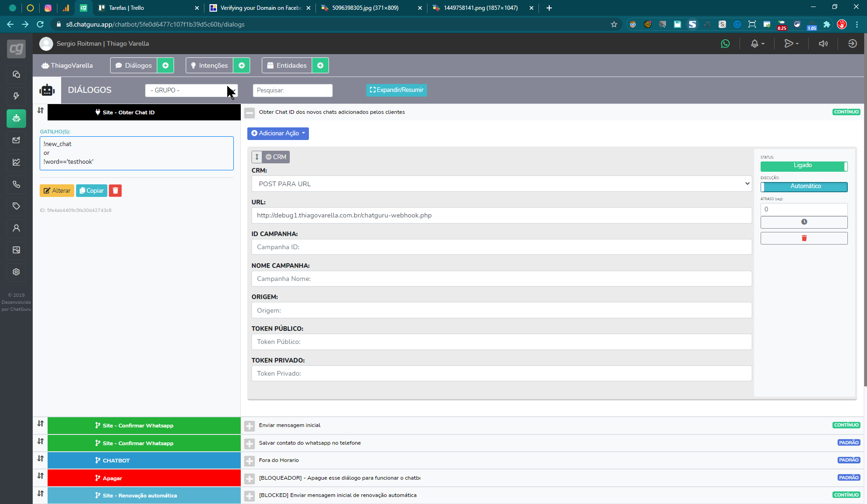Viewport: 867px width, 504px height.
Task: Toggle the sound speaker icon
Action: 823,43
